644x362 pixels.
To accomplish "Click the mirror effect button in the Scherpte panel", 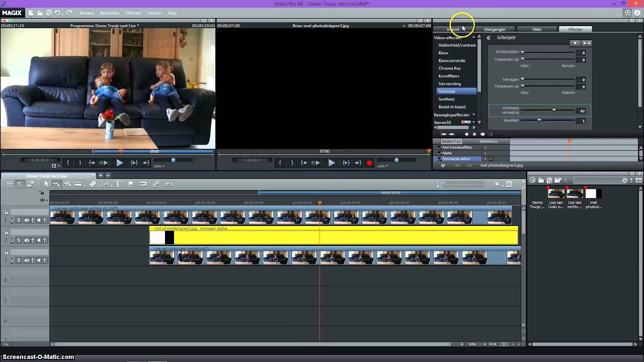I will [x=587, y=43].
